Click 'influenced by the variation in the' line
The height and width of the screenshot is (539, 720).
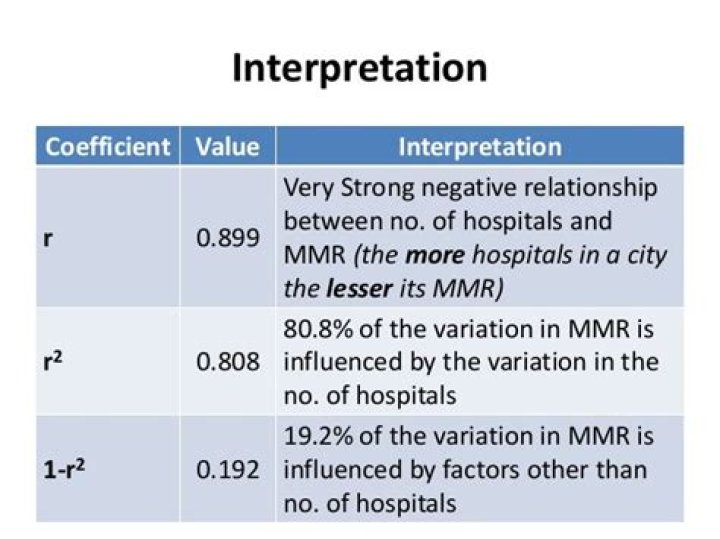point(471,362)
